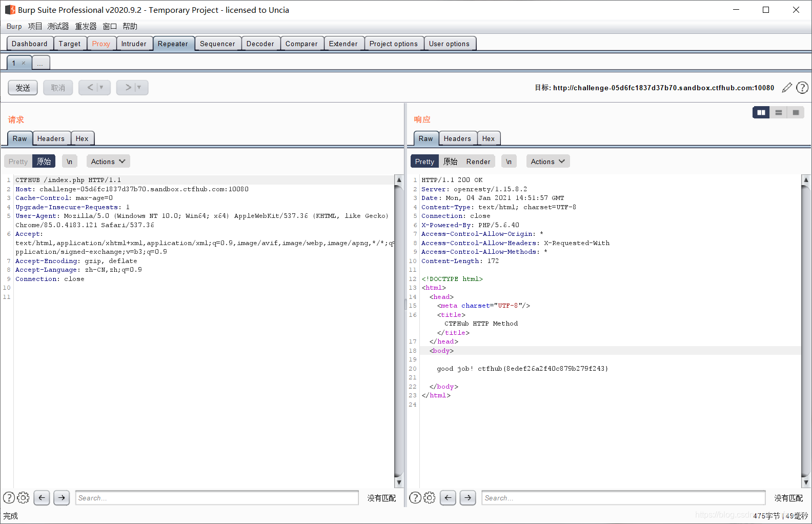
Task: Click the 取消 cancel button
Action: [58, 88]
